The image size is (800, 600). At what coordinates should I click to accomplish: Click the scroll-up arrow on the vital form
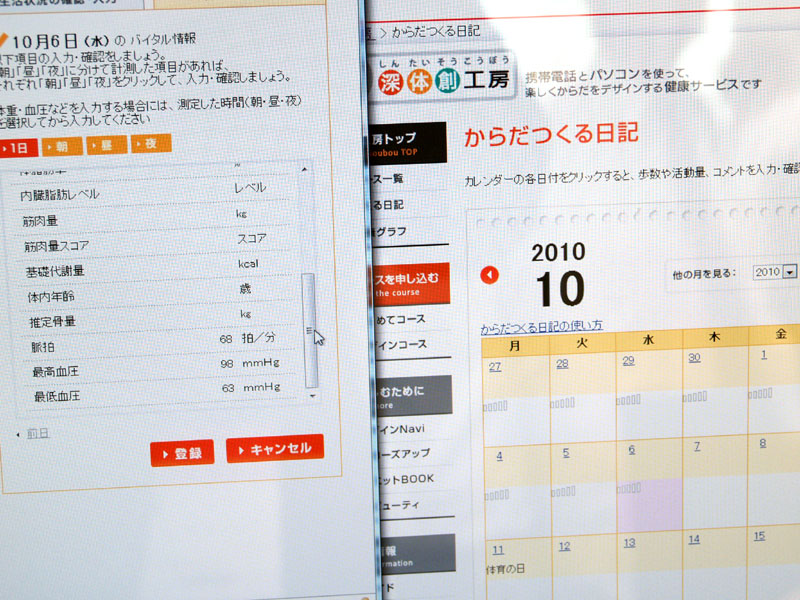[x=306, y=170]
